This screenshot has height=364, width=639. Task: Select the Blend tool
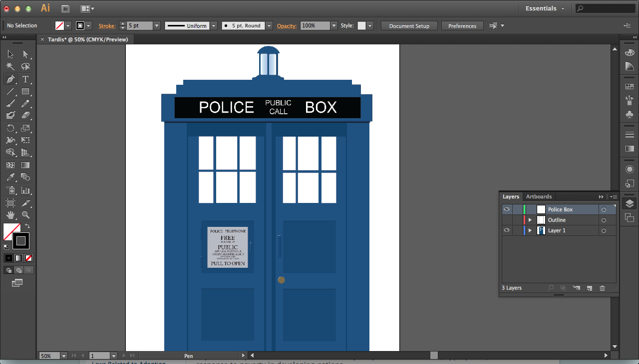[x=25, y=177]
